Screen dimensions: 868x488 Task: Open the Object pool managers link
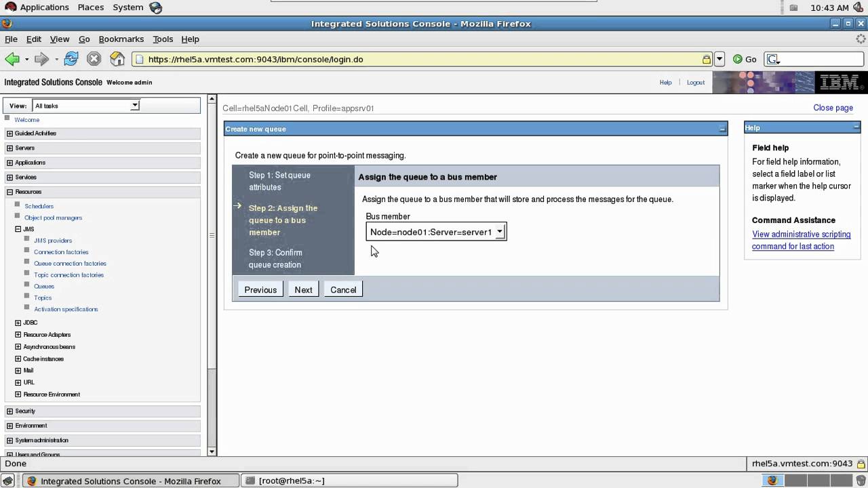[x=54, y=218]
